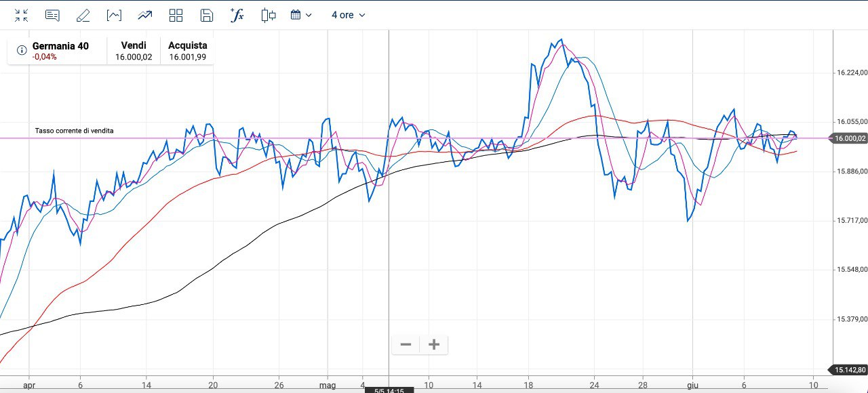Viewport: 868px width, 393px height.
Task: Click the 'mag' month label on time axis
Action: coord(328,385)
